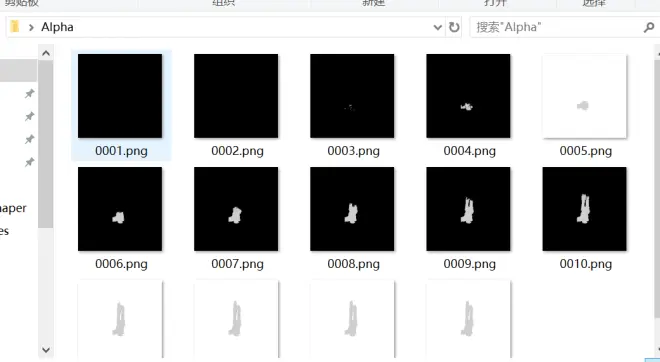
Task: Click the 0006.png file name label
Action: [x=121, y=264]
